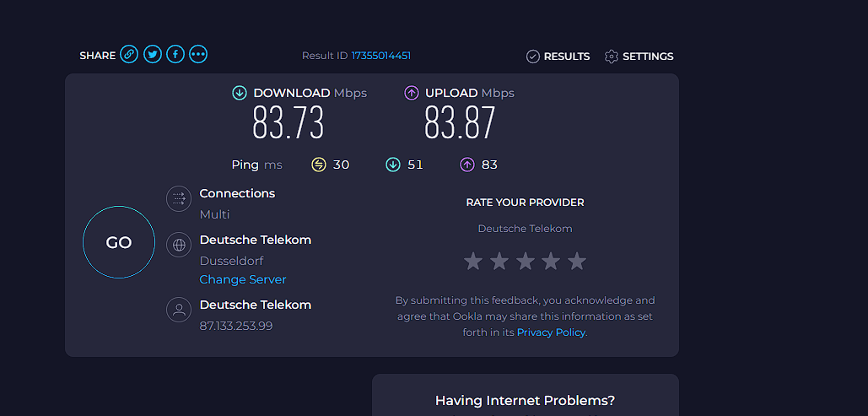
Task: Open the Change Server link
Action: (x=242, y=280)
